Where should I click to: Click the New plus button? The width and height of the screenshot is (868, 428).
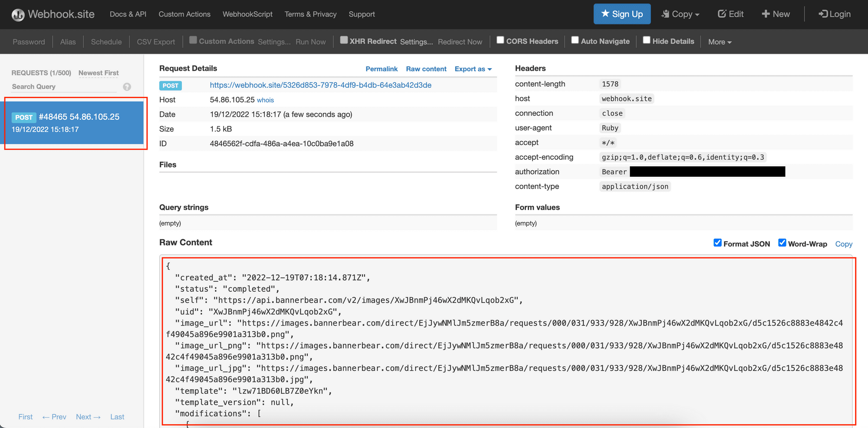click(x=776, y=14)
